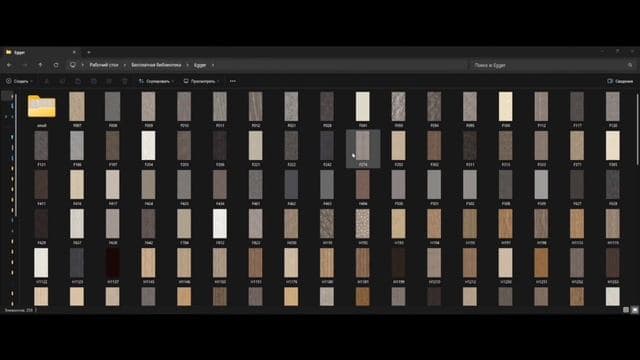Screen dimensions: 640x360
Task: Click the vertical scrollbar of file list
Action: [x=637, y=130]
